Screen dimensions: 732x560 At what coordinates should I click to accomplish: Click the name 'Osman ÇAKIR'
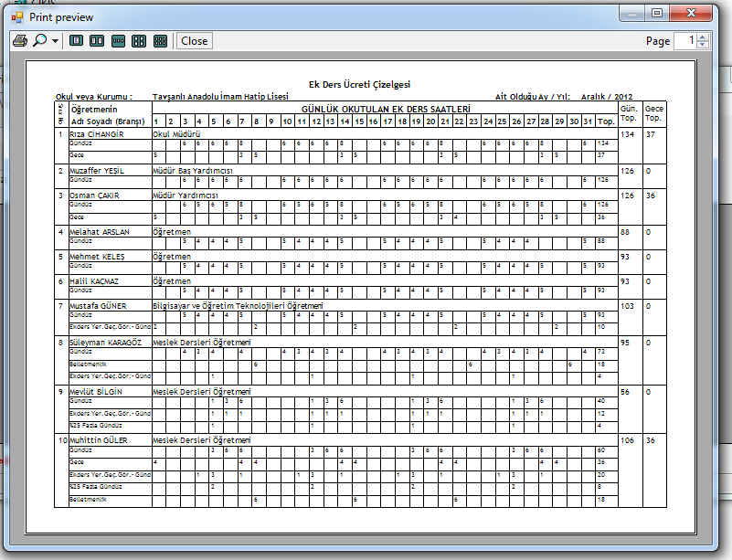click(x=94, y=195)
